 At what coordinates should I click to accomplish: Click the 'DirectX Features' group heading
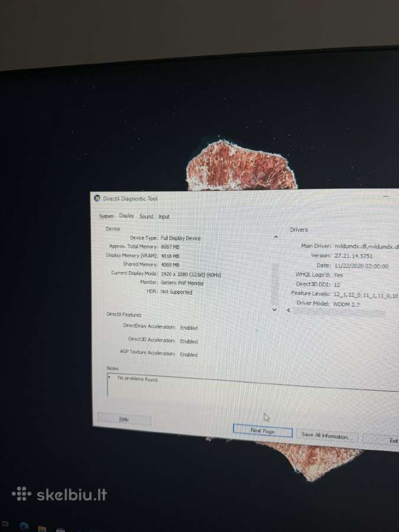click(124, 314)
